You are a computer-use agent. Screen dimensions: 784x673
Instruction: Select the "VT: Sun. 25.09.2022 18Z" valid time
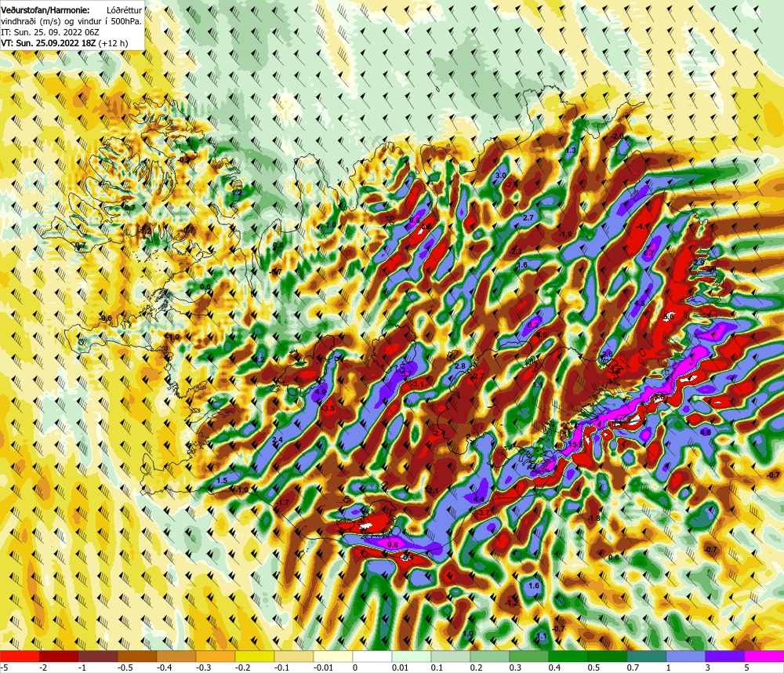[x=49, y=43]
